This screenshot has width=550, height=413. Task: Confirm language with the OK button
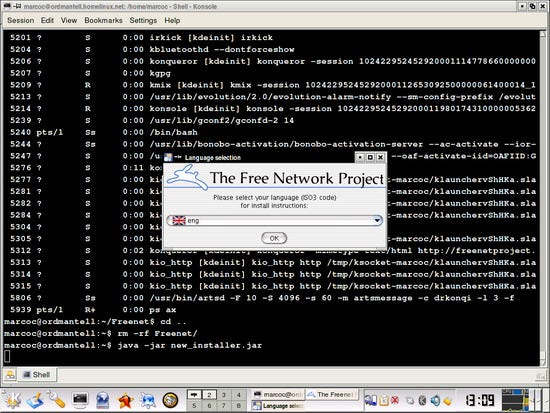click(274, 238)
